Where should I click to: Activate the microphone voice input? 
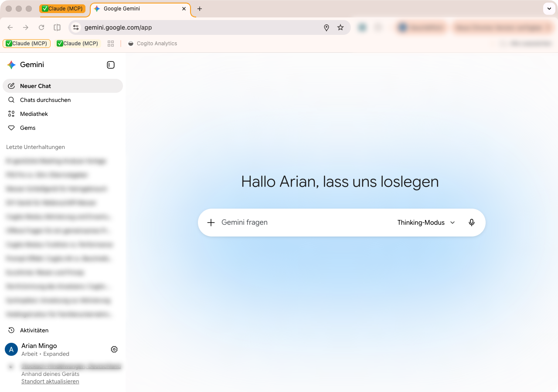pyautogui.click(x=472, y=223)
